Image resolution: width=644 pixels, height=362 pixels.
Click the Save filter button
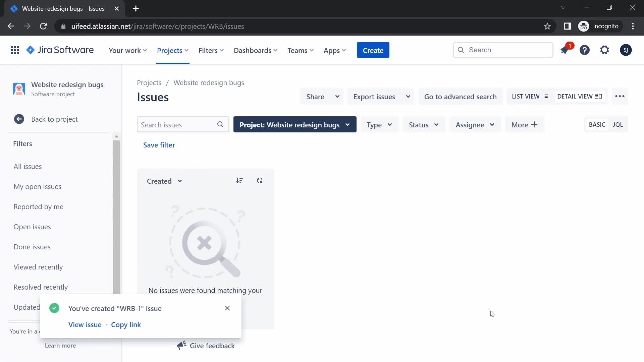tap(159, 144)
